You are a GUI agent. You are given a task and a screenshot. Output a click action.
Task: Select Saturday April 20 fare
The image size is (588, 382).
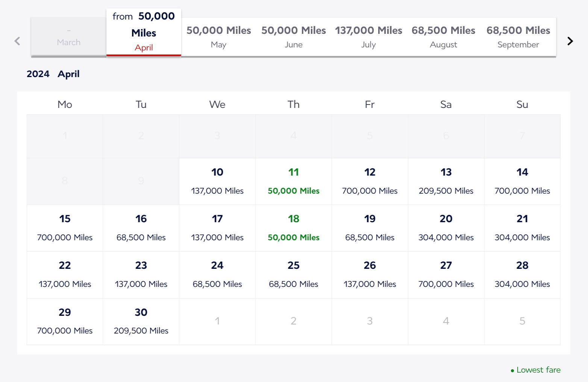click(446, 228)
